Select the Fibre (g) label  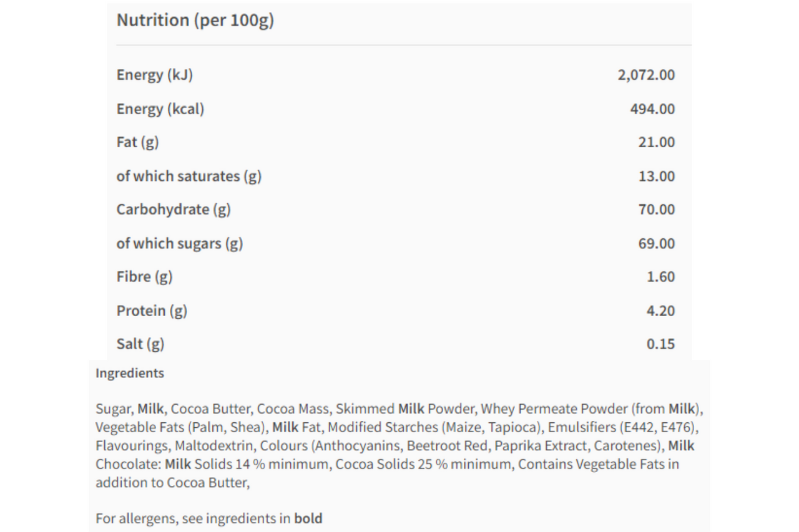pos(145,277)
